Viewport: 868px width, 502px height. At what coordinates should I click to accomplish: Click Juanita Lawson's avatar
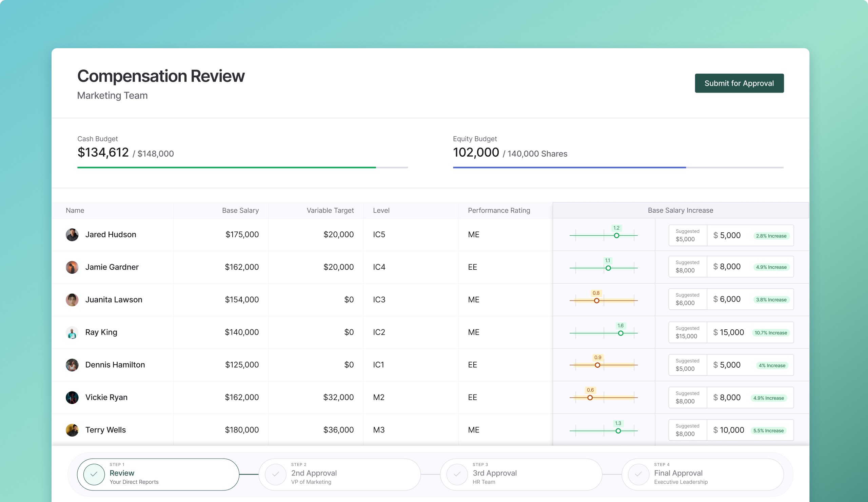[x=72, y=300]
